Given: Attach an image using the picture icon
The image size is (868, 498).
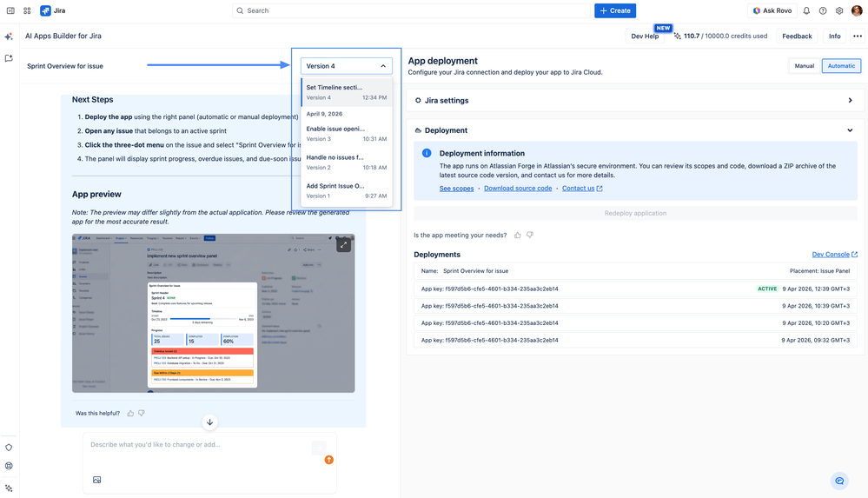Looking at the screenshot, I should click(x=96, y=480).
